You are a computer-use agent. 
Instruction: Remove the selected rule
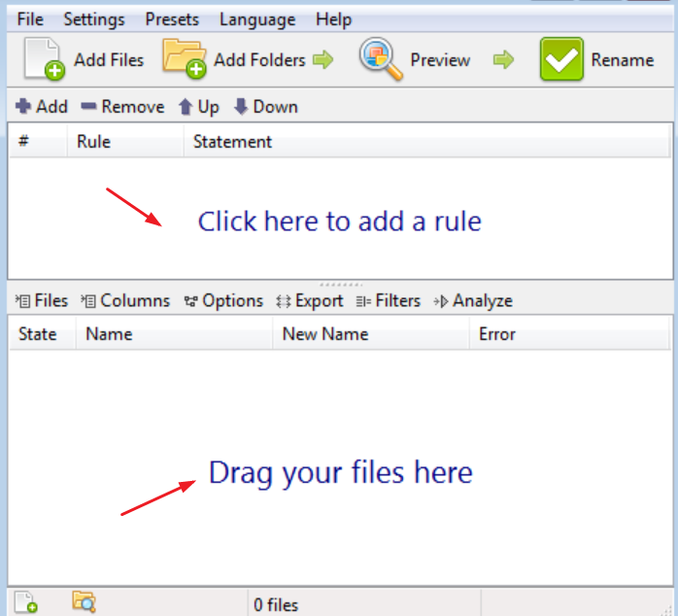click(x=122, y=107)
